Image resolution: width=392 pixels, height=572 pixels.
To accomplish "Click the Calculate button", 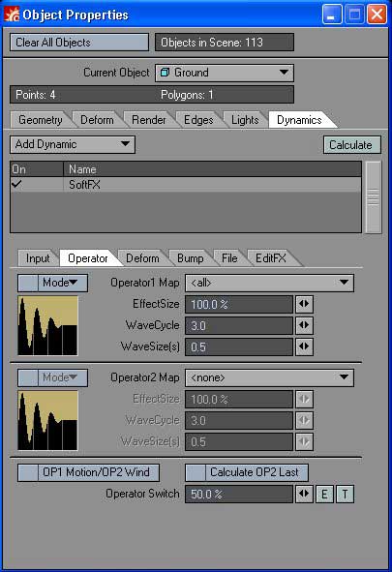I will 352,145.
